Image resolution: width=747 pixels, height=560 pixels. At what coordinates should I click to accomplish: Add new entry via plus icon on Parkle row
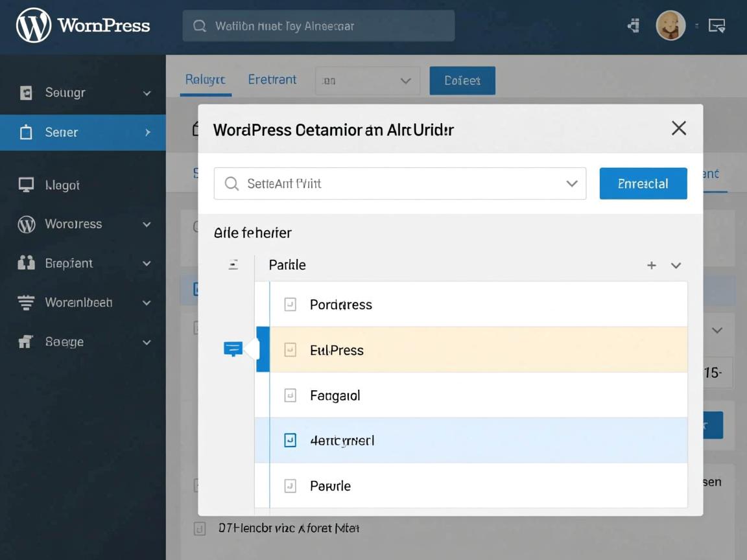(651, 265)
